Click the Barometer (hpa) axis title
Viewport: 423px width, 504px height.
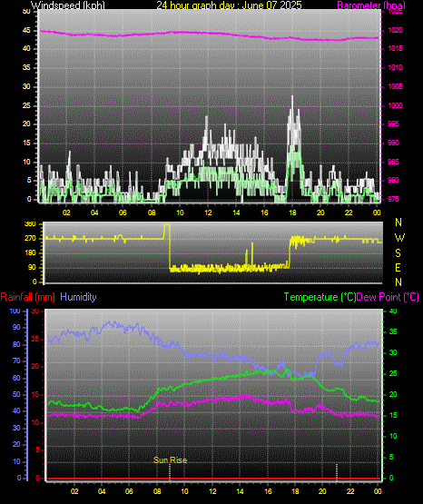371,5
